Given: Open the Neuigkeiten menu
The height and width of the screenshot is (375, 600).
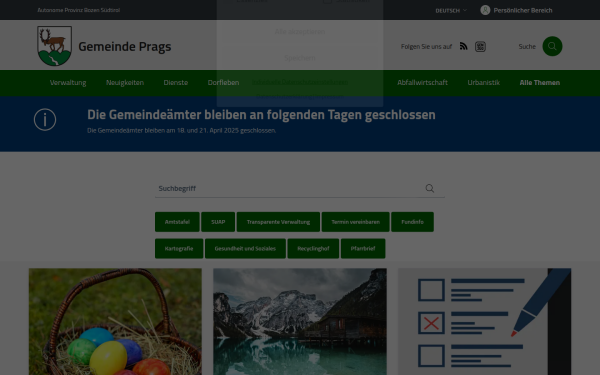Looking at the screenshot, I should [125, 83].
